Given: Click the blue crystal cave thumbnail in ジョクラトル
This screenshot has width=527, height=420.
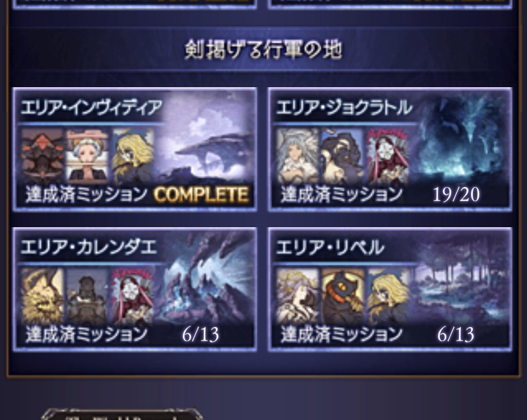Looking at the screenshot, I should point(461,144).
